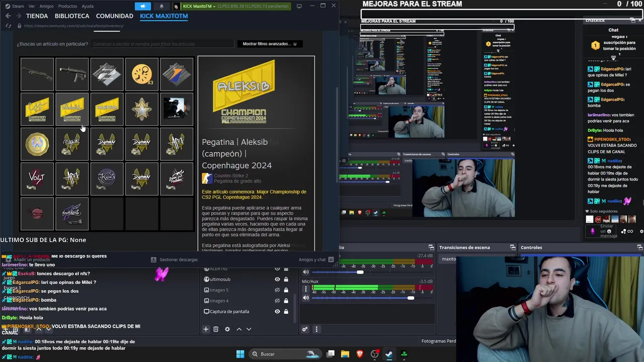Select the x3 coin inventory item
This screenshot has height=362, width=644.
(x=142, y=74)
